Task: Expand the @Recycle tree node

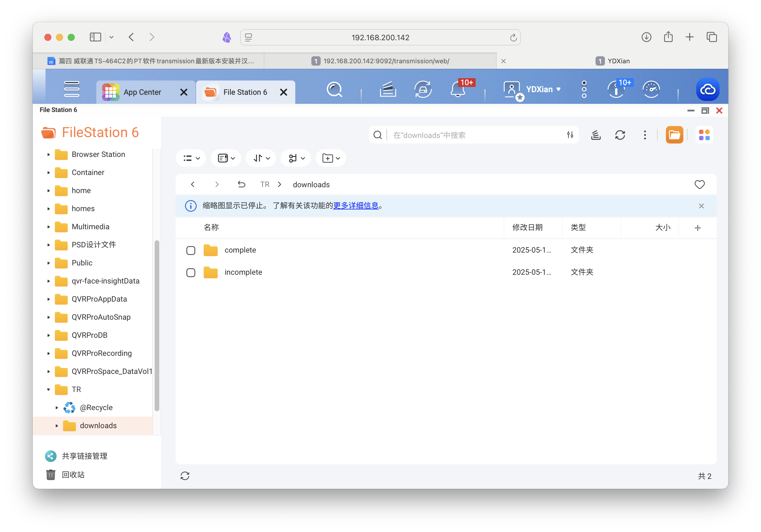Action: pyautogui.click(x=57, y=407)
